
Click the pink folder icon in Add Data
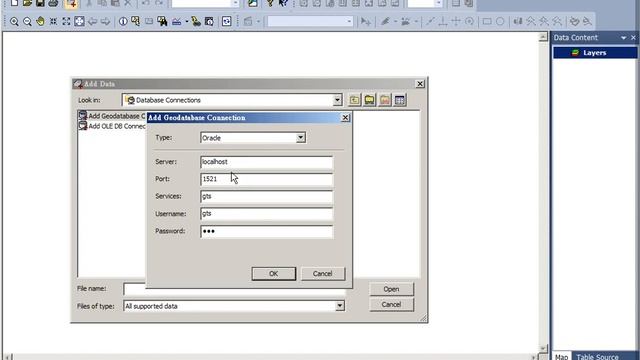384,100
